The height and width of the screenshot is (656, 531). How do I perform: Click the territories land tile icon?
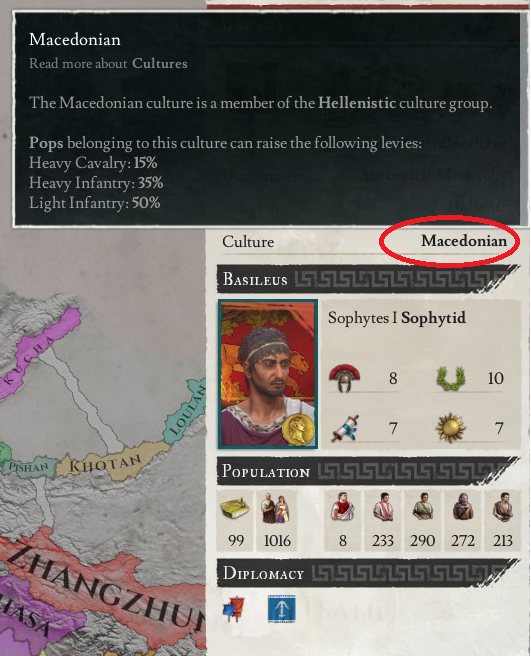click(x=235, y=507)
